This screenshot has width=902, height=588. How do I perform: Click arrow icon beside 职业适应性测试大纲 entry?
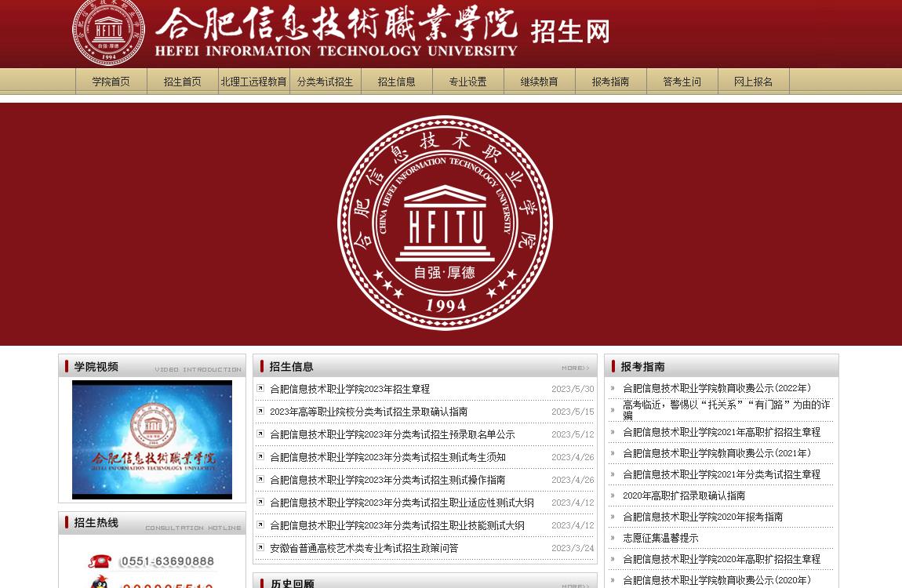click(x=260, y=502)
